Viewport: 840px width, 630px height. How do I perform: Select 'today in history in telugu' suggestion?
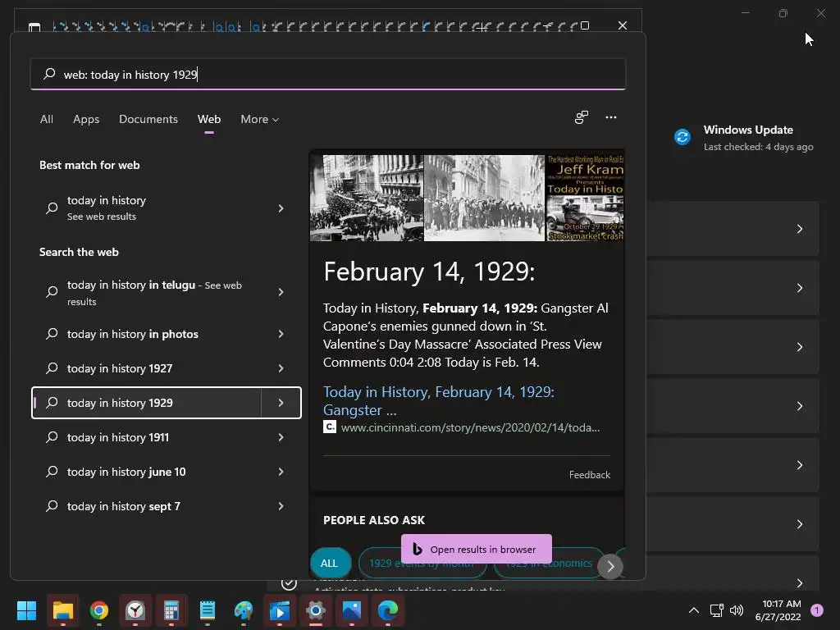click(147, 293)
